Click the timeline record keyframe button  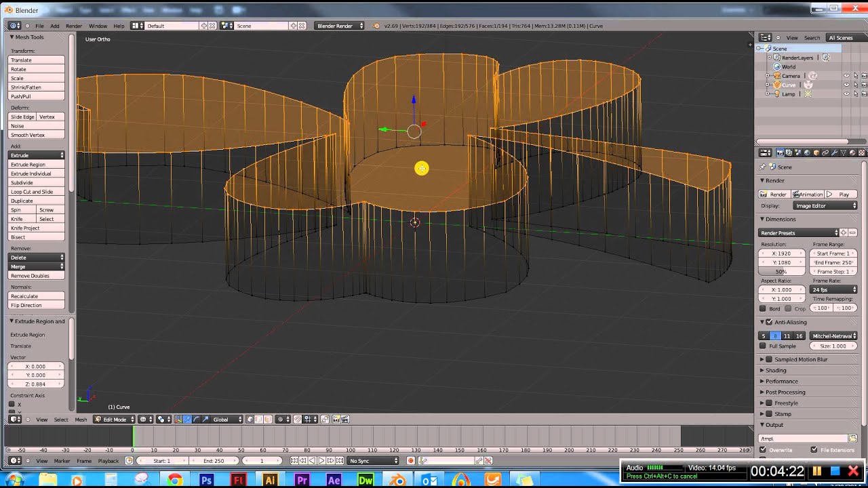(411, 461)
